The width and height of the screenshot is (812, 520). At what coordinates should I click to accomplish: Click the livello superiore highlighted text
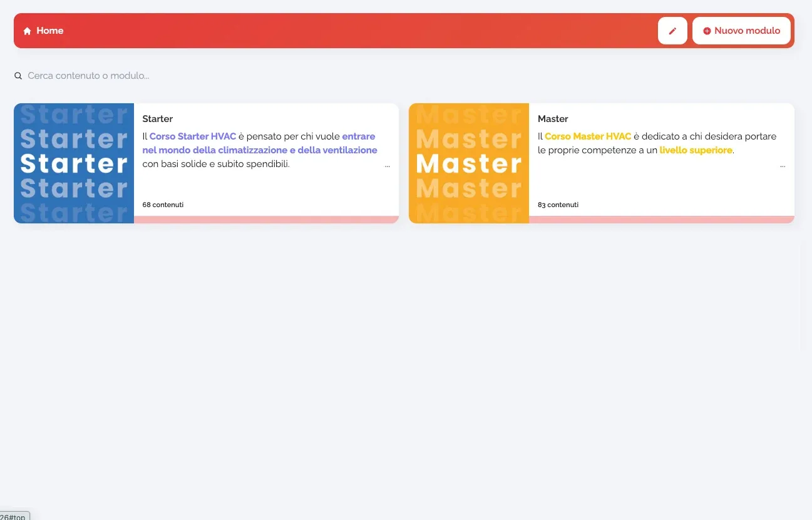click(696, 150)
